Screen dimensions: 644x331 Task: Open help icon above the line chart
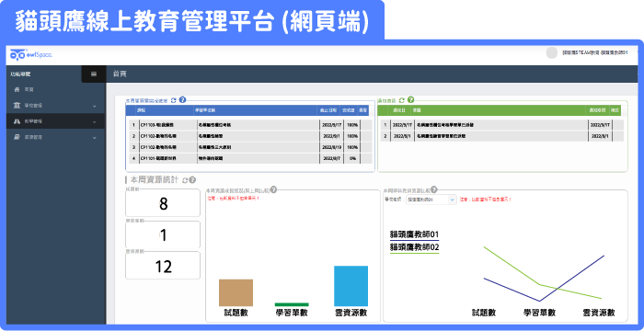[433, 189]
